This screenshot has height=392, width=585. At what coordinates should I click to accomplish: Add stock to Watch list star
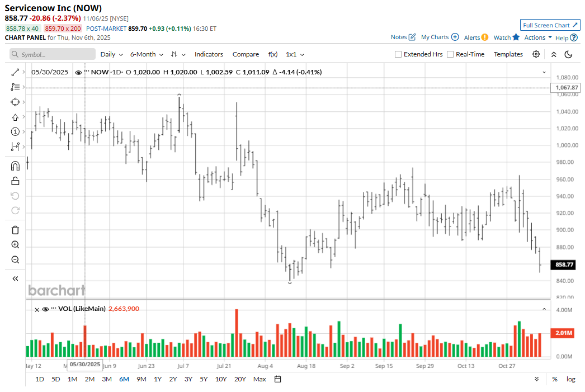pos(516,37)
